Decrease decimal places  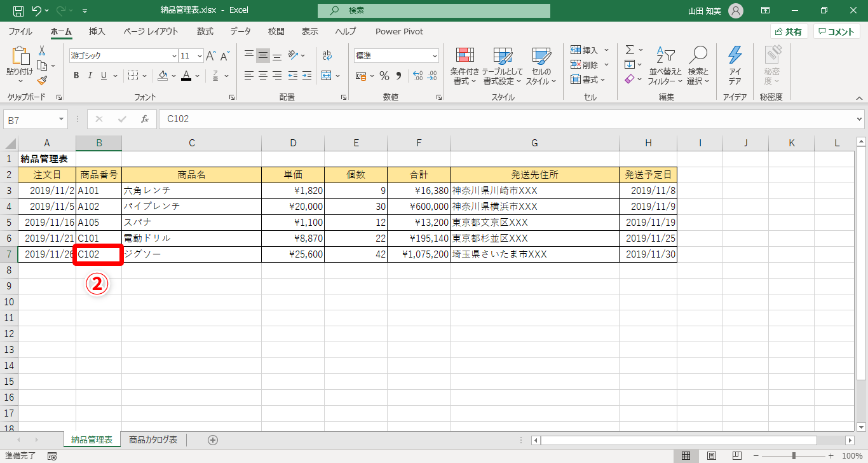(433, 76)
